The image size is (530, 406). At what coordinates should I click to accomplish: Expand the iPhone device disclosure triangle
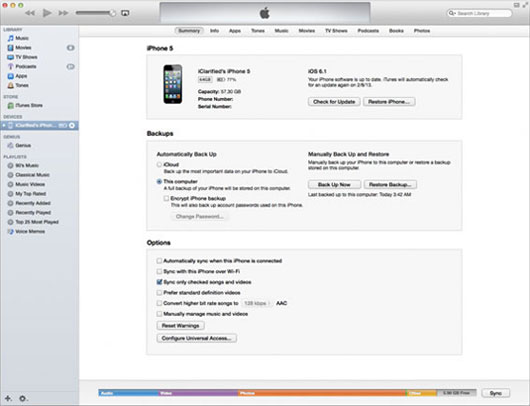4,125
